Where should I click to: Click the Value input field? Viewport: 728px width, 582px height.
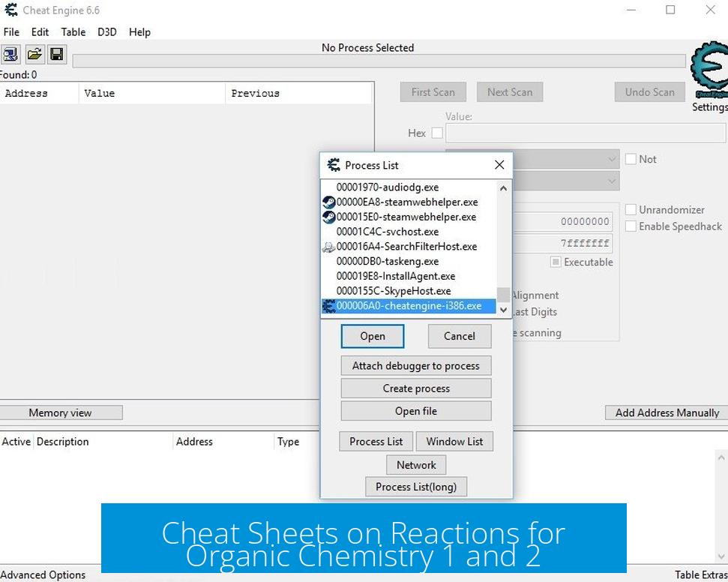click(x=586, y=133)
